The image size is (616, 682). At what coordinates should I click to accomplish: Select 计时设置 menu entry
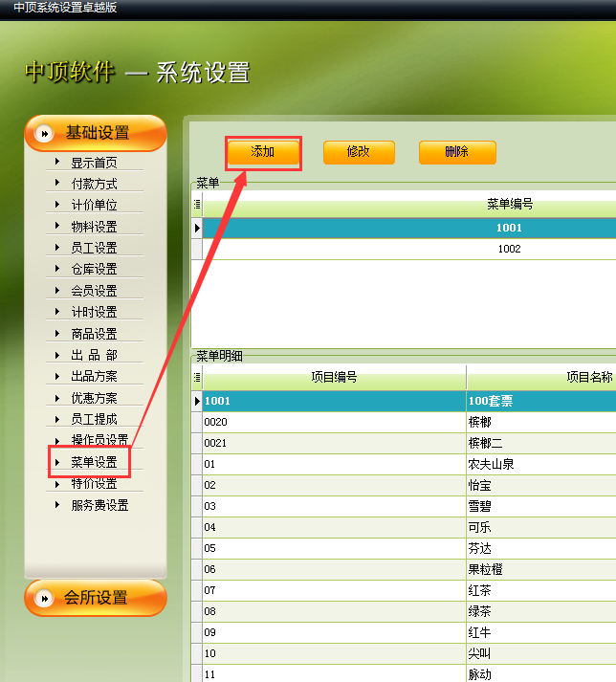click(x=94, y=312)
